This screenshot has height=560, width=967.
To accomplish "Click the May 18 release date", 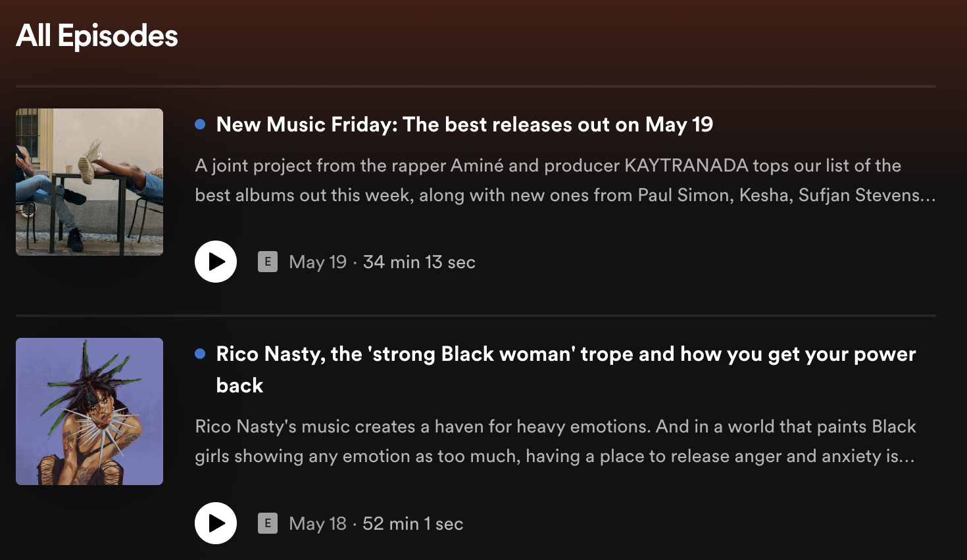I will pyautogui.click(x=318, y=524).
